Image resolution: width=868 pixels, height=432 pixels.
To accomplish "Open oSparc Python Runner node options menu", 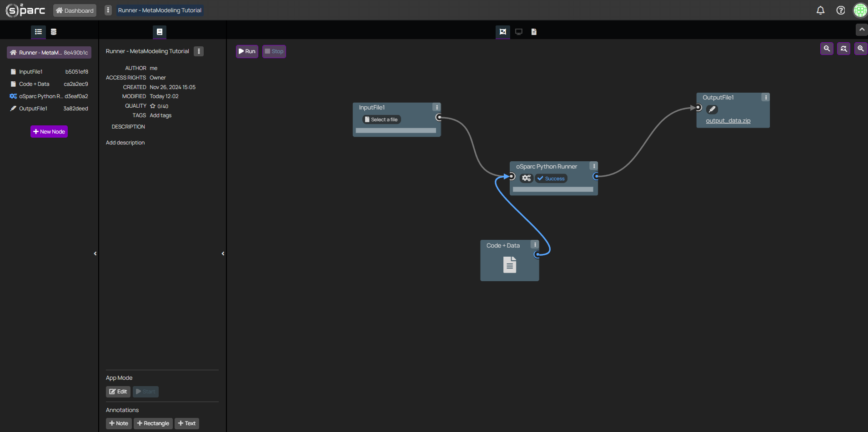I will point(594,166).
